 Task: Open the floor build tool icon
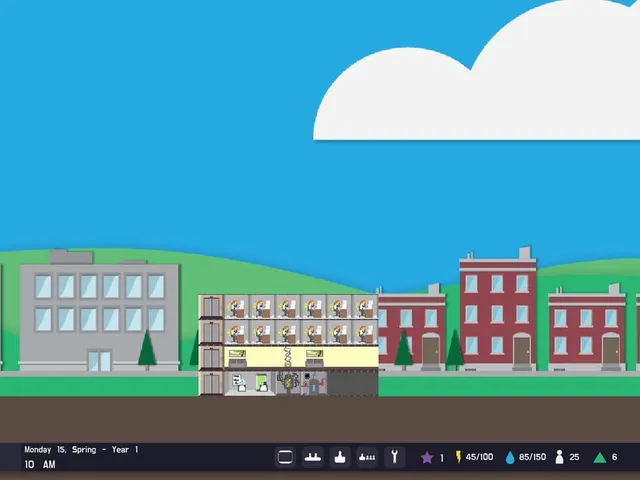click(x=313, y=457)
